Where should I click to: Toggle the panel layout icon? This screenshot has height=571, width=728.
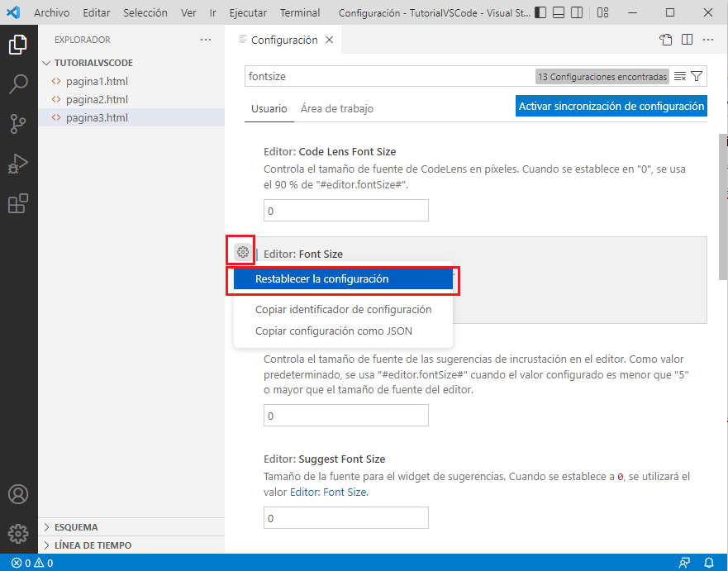(559, 12)
